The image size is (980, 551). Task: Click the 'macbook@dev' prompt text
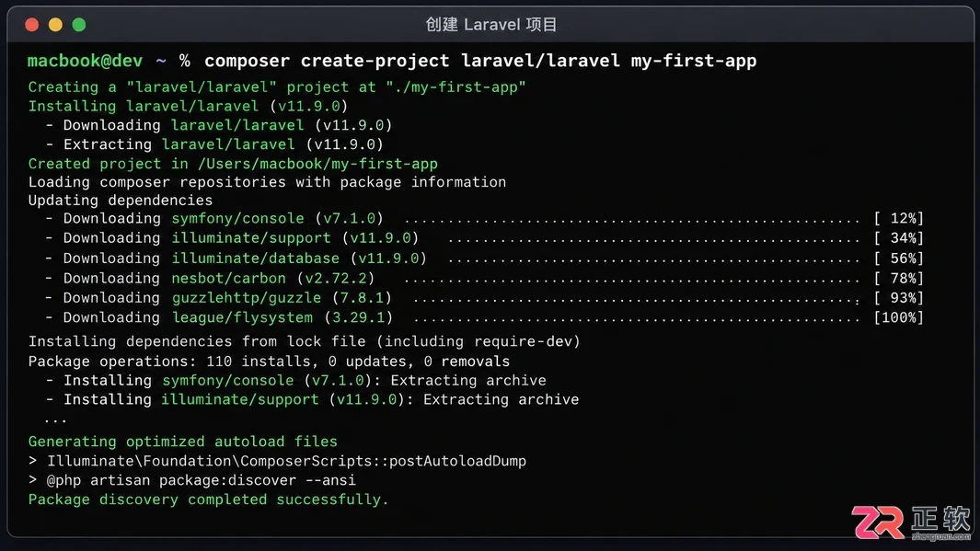85,61
